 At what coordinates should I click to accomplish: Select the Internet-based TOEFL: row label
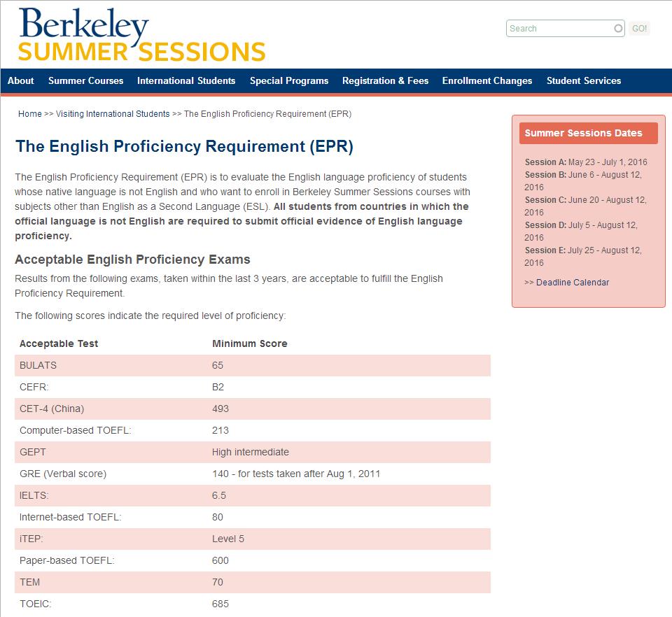[71, 517]
